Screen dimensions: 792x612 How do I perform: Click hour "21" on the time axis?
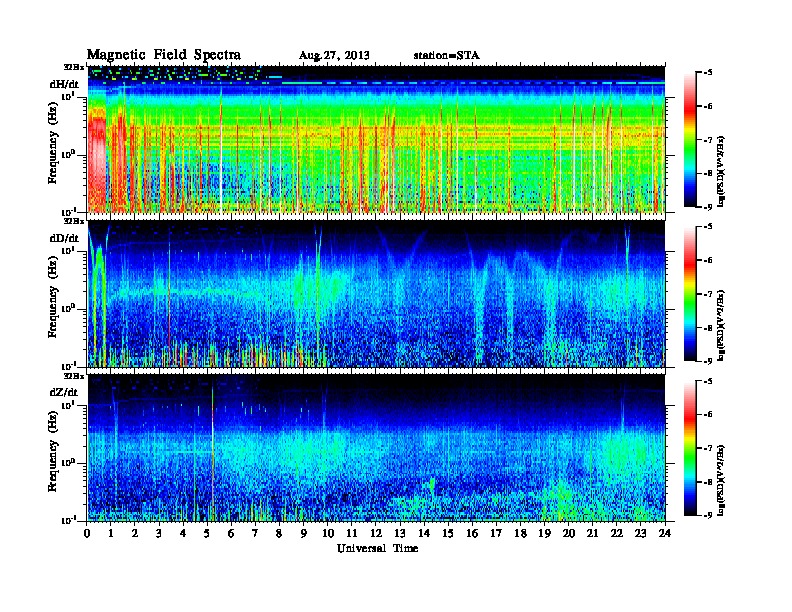coord(592,534)
